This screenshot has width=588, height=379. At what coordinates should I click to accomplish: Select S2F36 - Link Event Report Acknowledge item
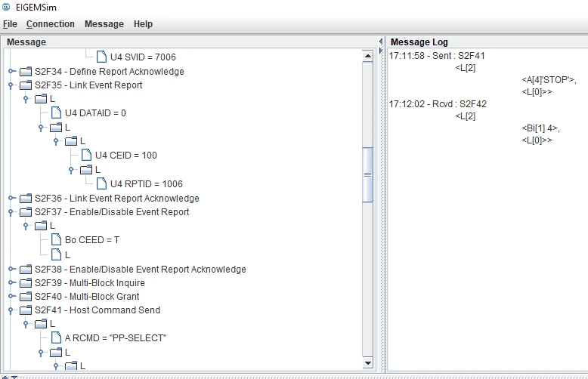(x=116, y=199)
